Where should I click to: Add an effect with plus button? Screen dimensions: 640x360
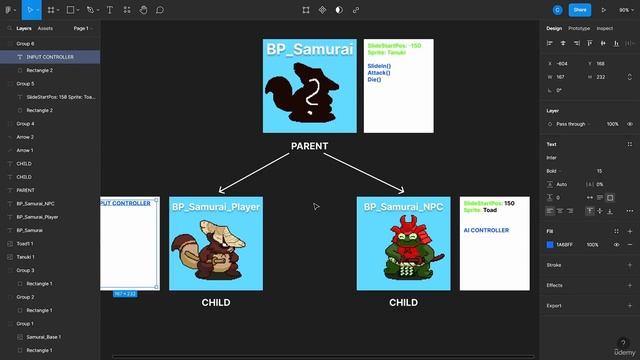click(x=630, y=285)
